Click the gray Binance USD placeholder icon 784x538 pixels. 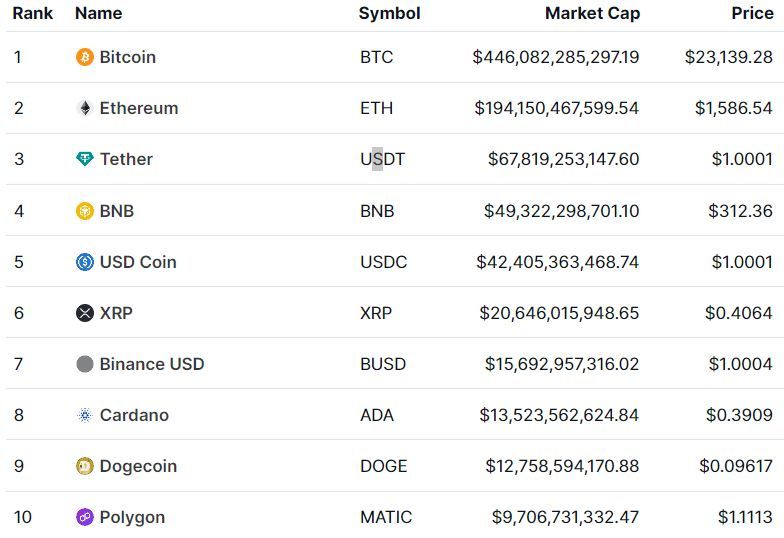tap(84, 364)
